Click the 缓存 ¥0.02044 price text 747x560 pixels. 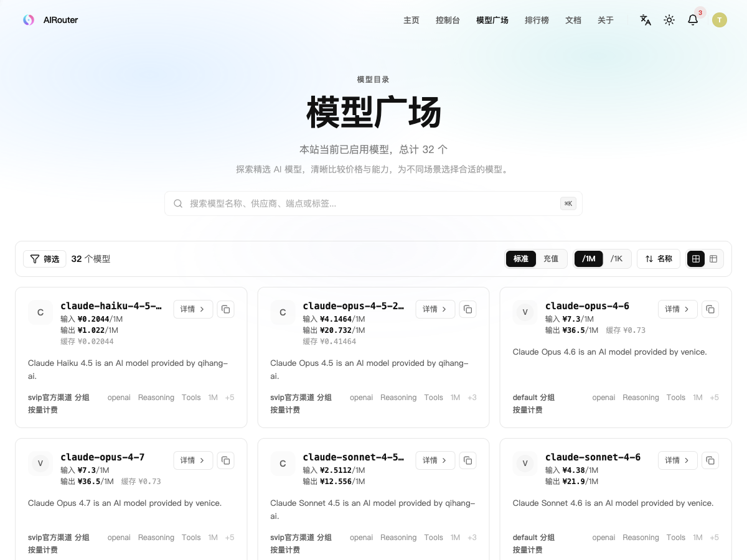point(87,342)
